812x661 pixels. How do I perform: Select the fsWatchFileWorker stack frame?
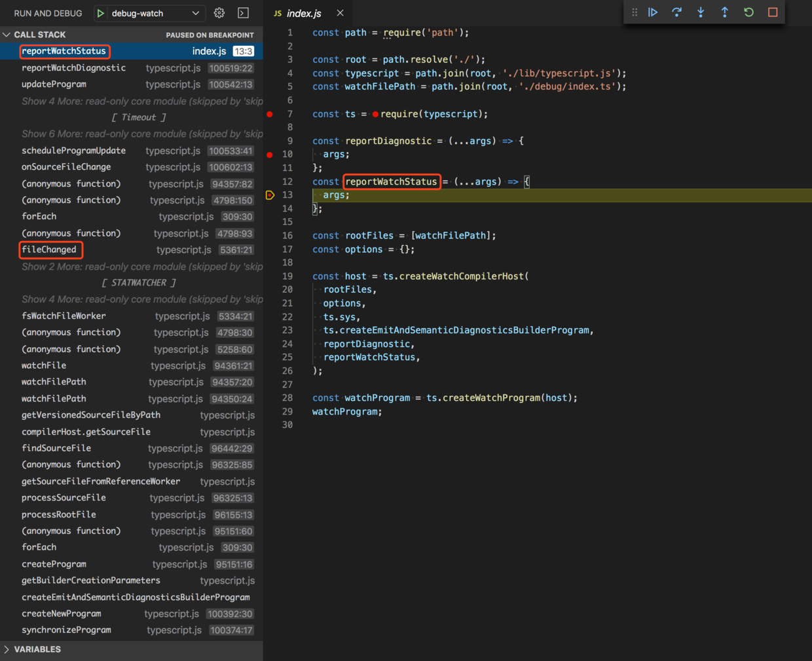tap(131, 316)
